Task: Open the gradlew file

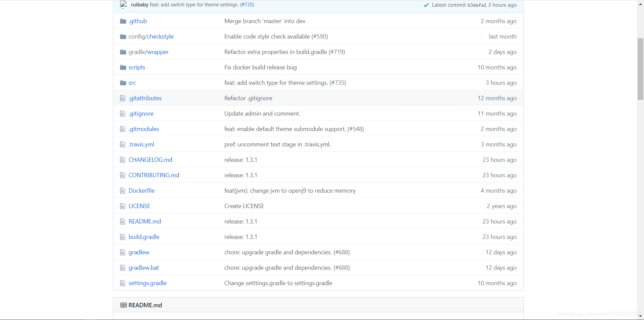Action: tap(139, 252)
